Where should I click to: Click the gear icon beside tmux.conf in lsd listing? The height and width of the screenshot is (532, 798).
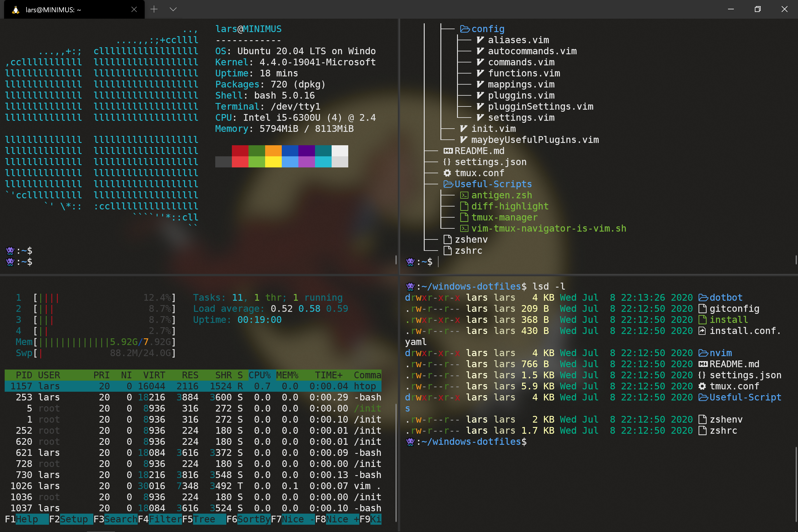pos(702,386)
